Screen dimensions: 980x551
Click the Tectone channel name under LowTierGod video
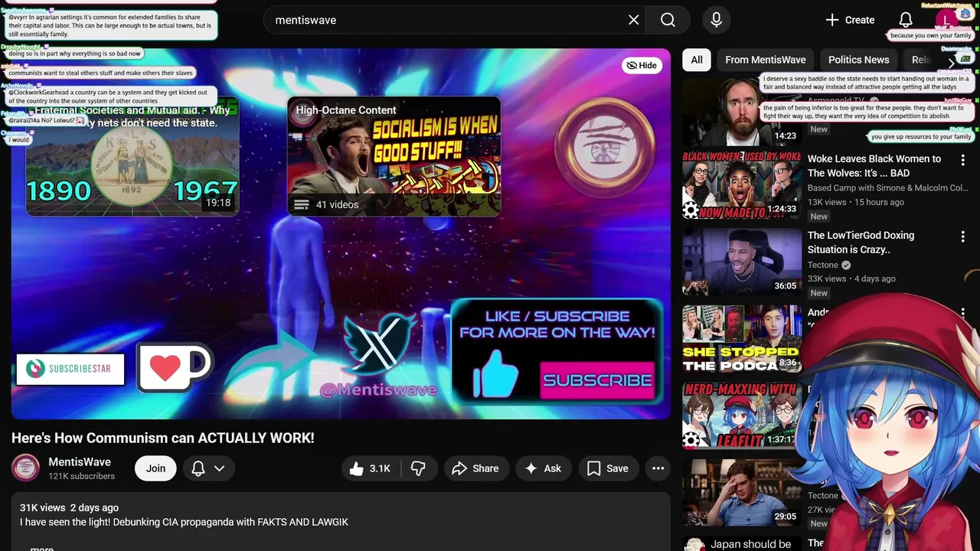point(823,265)
